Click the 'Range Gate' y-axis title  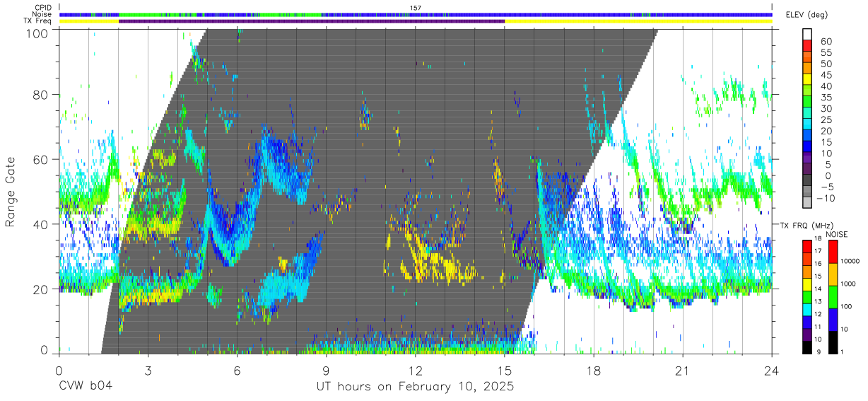point(11,192)
